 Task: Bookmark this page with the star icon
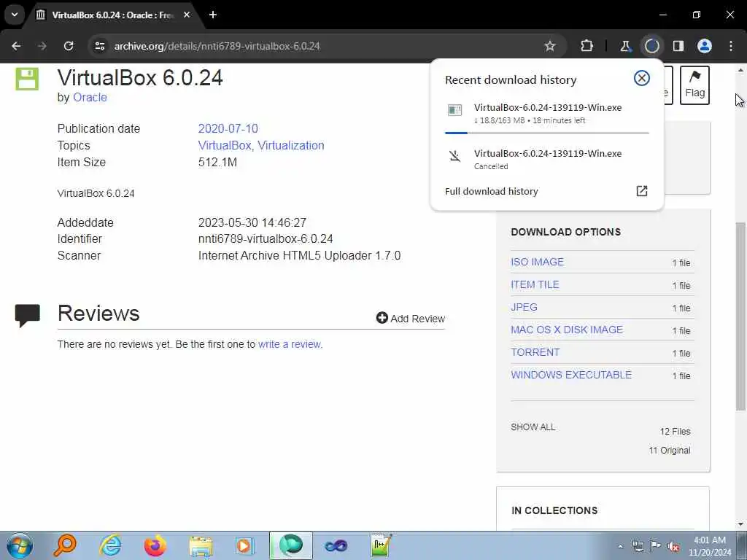coord(550,46)
